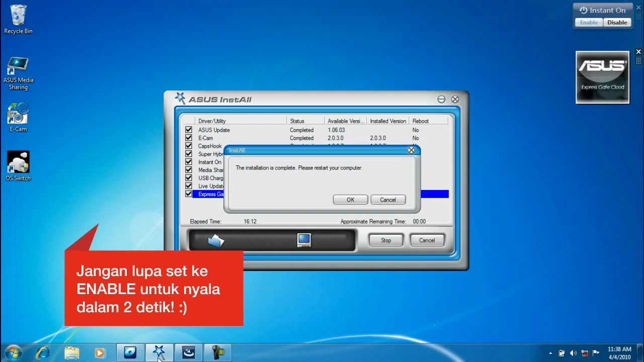This screenshot has height=362, width=644.
Task: Sort by Available Version column header
Action: (346, 121)
